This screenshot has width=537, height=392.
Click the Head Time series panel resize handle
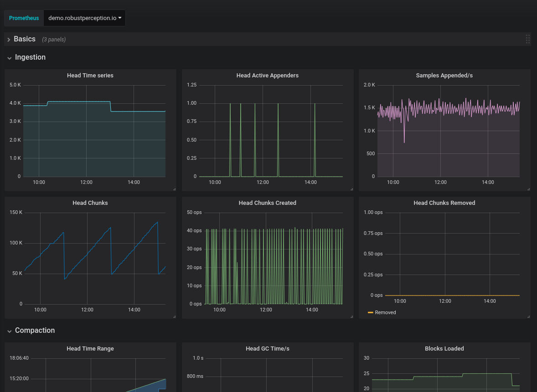(174, 189)
